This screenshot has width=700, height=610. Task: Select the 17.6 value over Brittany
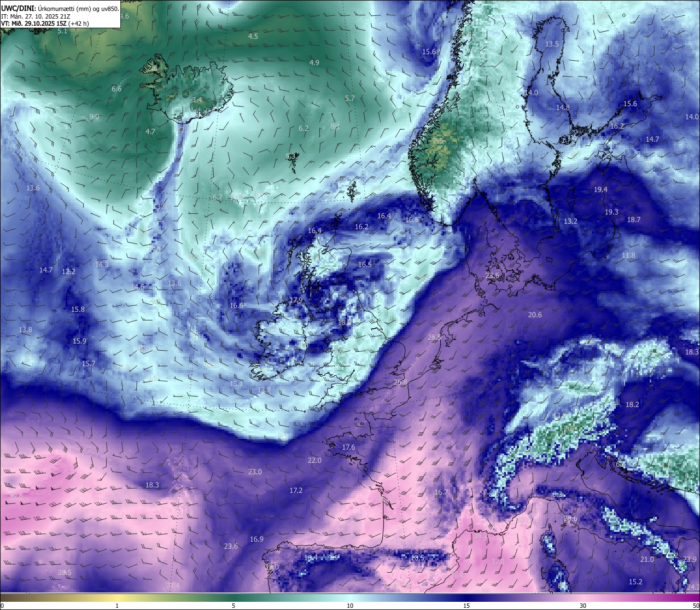tap(348, 447)
